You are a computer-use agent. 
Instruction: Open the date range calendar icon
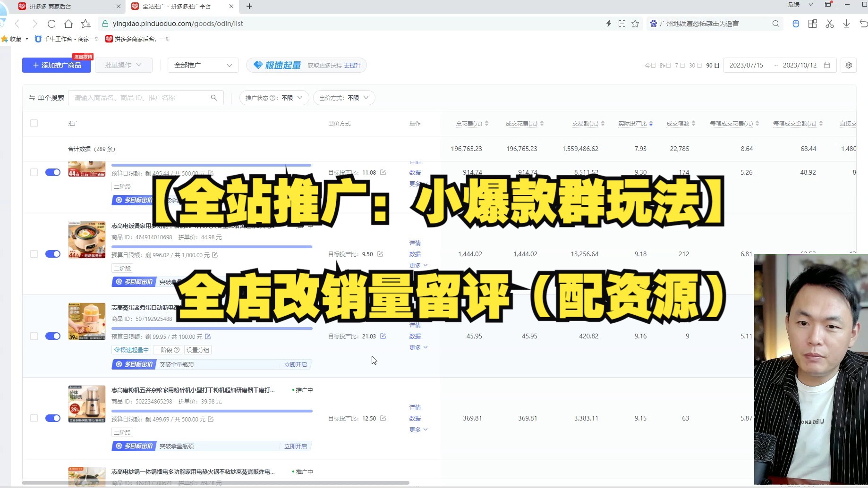[x=827, y=65]
